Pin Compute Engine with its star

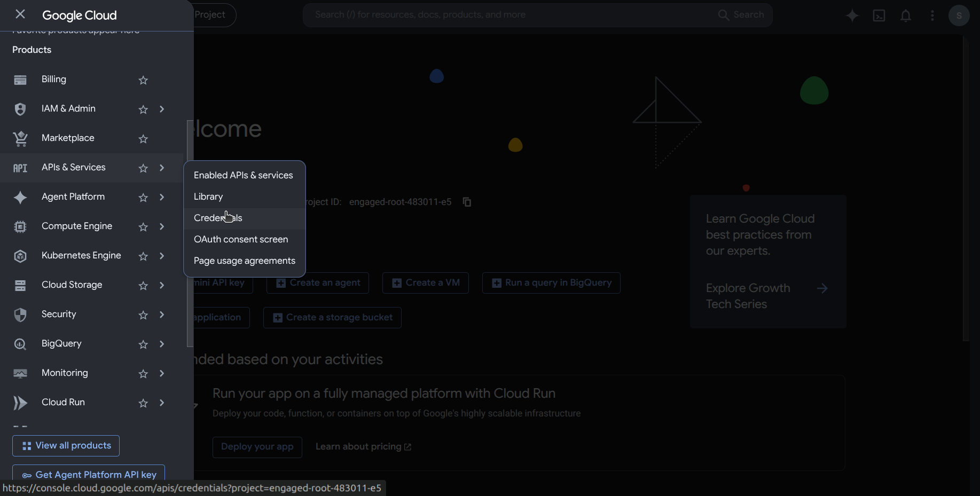point(143,227)
